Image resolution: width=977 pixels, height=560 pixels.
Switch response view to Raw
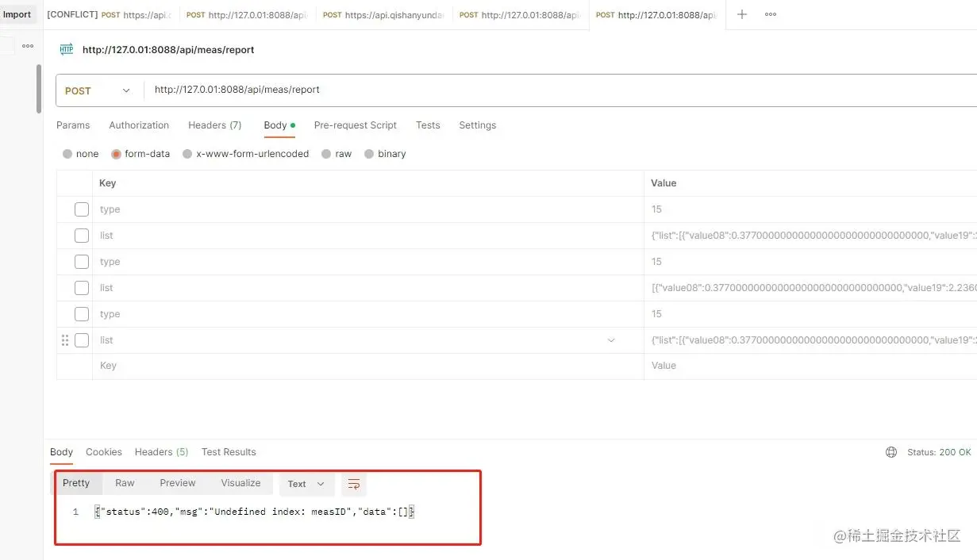[125, 483]
